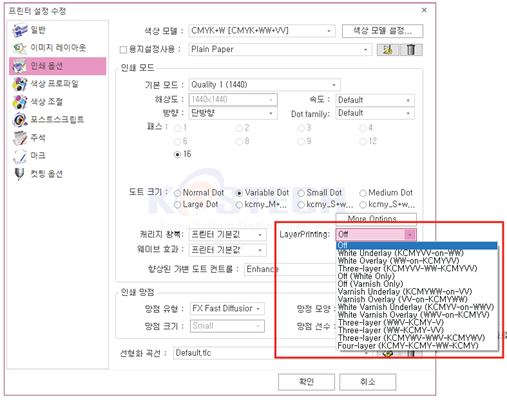Select Normal Dot radio button

pyautogui.click(x=177, y=193)
